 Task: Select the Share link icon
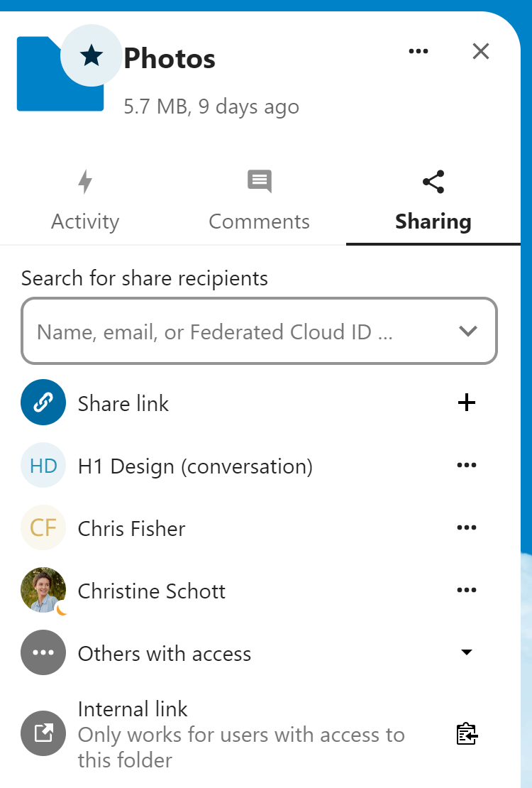coord(43,402)
